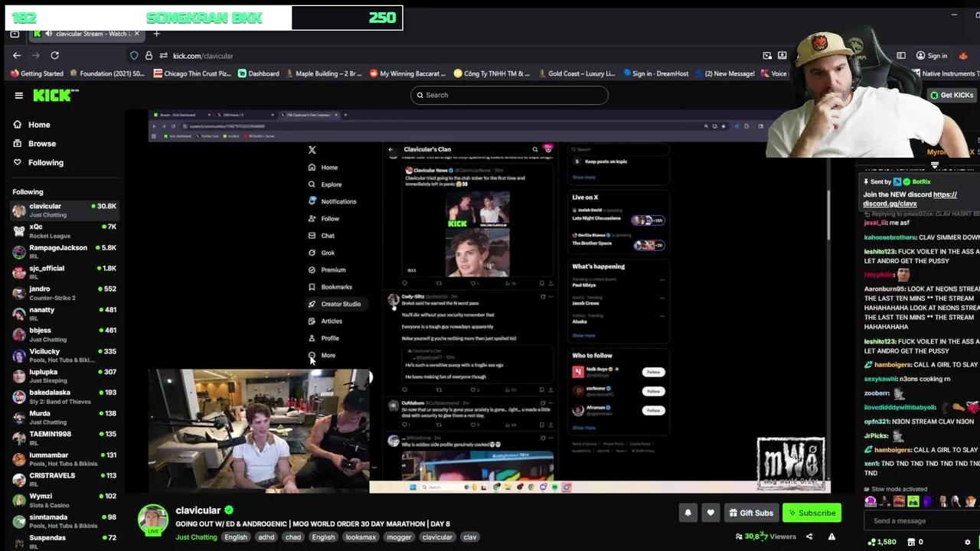The image size is (980, 551).
Task: Click the adhd tag
Action: [266, 537]
